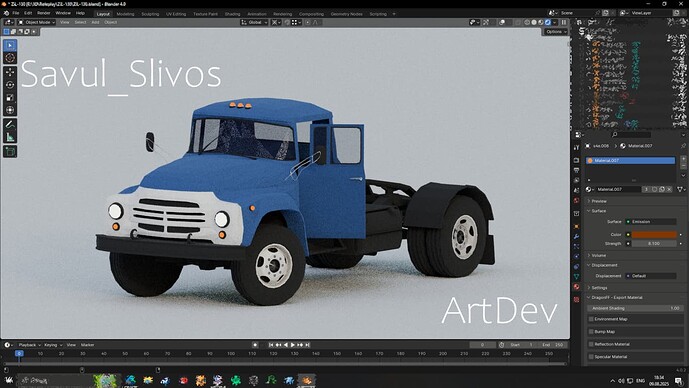Open the timeline Keying menu

pos(52,345)
